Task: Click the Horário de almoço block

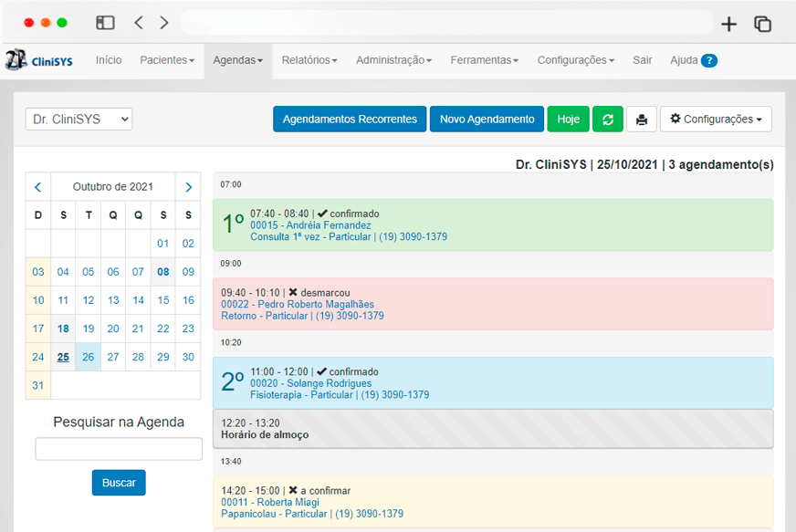Action: coord(493,429)
